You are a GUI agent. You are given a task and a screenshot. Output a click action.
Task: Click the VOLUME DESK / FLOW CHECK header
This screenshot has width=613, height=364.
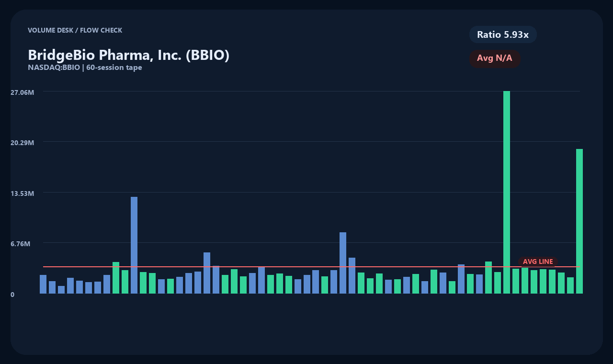75,30
